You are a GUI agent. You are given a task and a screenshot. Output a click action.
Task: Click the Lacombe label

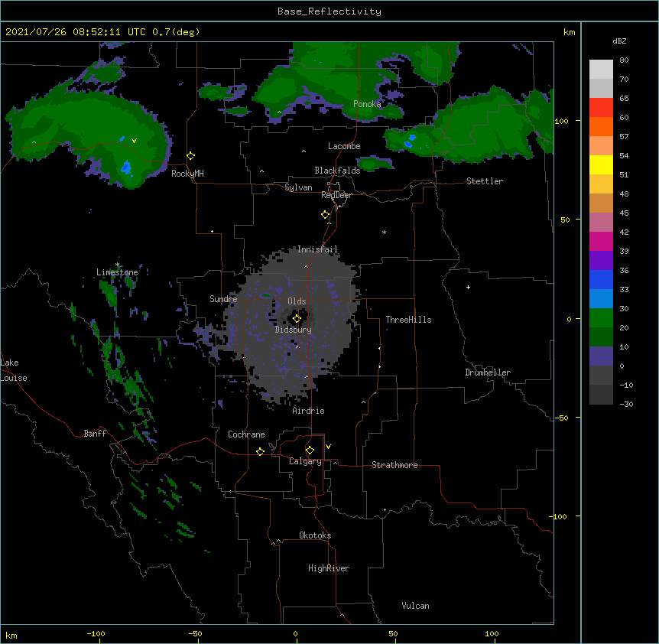(344, 146)
